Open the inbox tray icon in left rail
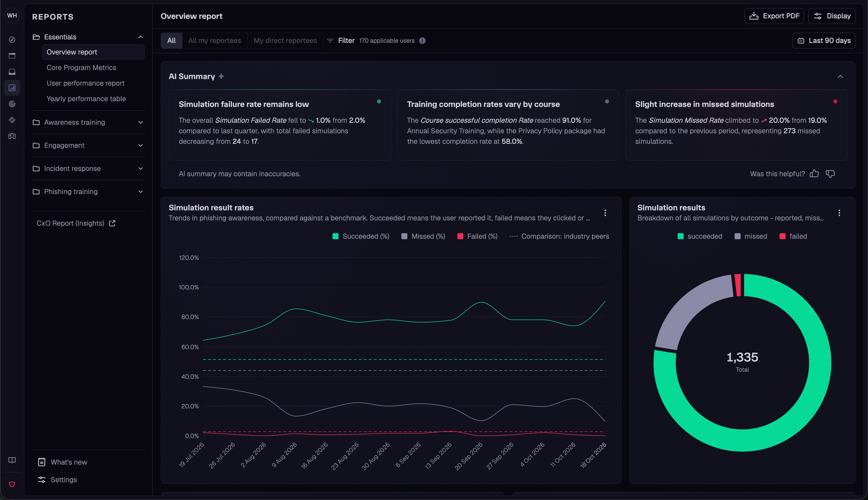 tap(12, 72)
